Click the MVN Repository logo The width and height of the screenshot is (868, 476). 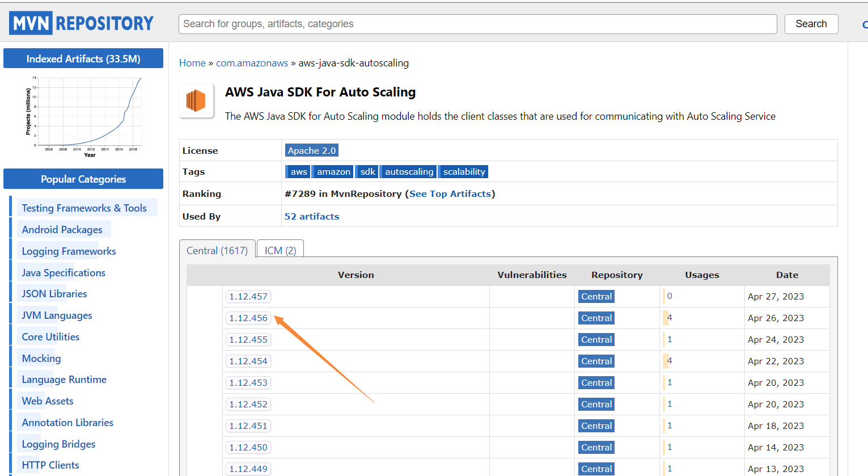point(82,23)
